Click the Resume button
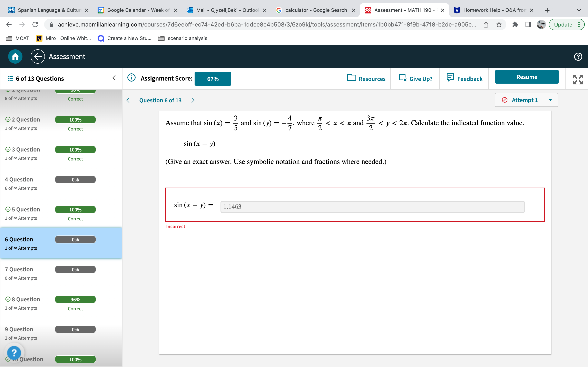Image resolution: width=588 pixels, height=367 pixels. pyautogui.click(x=527, y=77)
